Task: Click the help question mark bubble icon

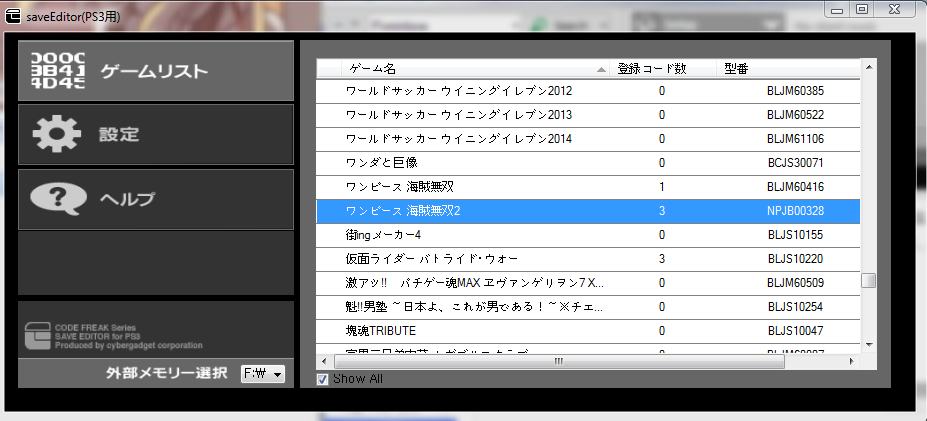Action: click(x=59, y=199)
